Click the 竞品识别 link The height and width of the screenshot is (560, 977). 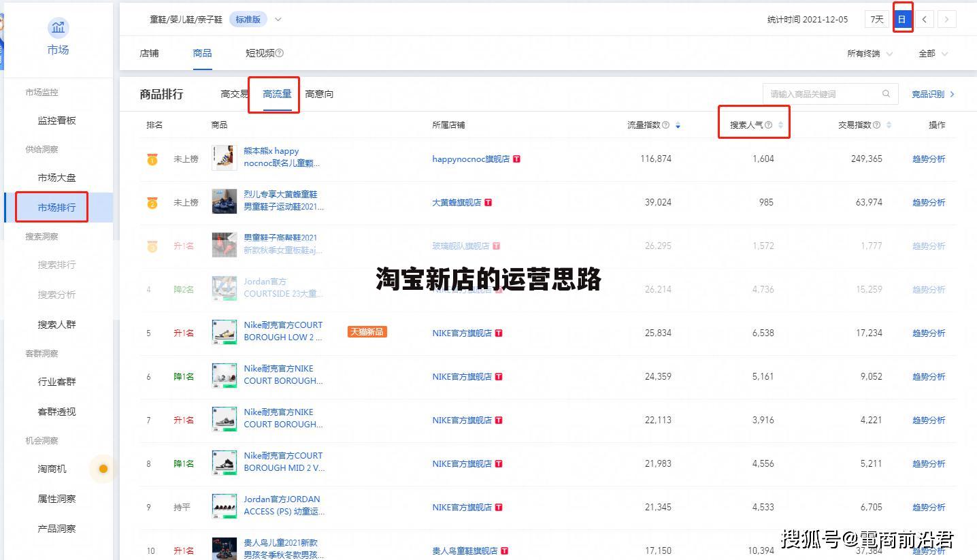point(933,94)
